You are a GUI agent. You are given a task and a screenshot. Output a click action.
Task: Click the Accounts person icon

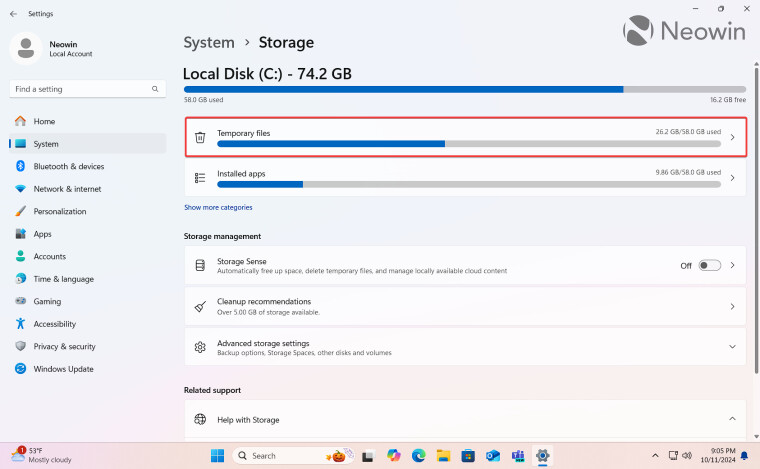click(x=20, y=256)
